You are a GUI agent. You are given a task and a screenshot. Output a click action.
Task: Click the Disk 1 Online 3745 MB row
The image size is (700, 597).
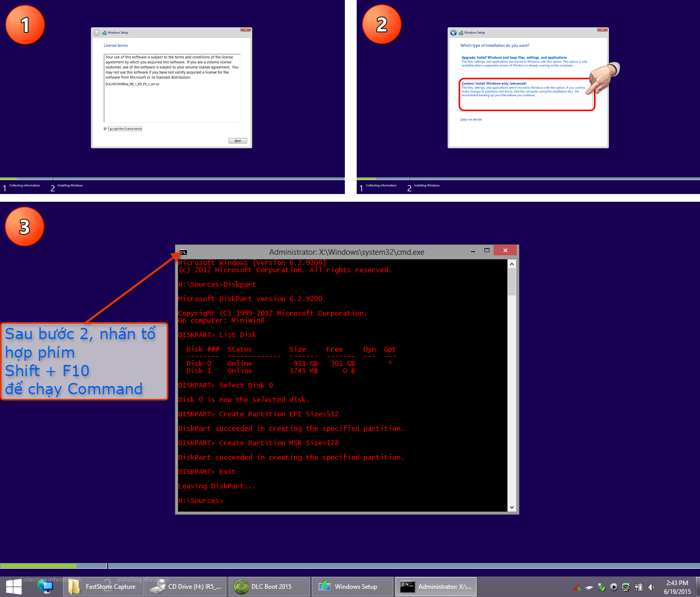pyautogui.click(x=271, y=371)
